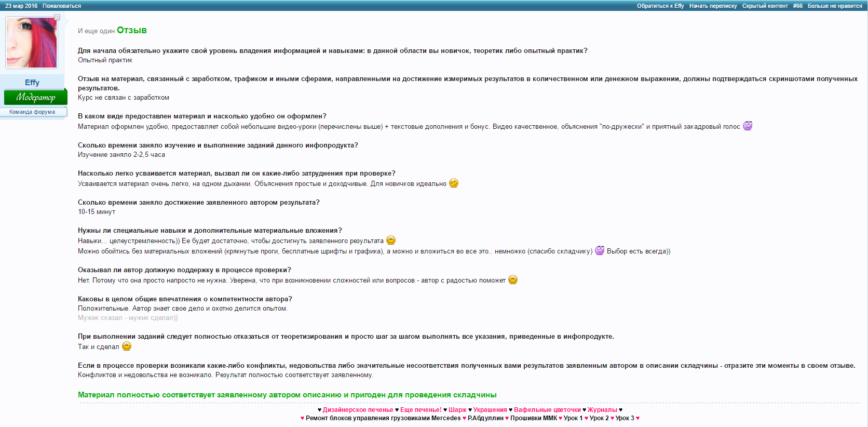Screen dimensions: 868x427
Task: Click the question "В каком виде предоставлен материал…"
Action: [202, 116]
